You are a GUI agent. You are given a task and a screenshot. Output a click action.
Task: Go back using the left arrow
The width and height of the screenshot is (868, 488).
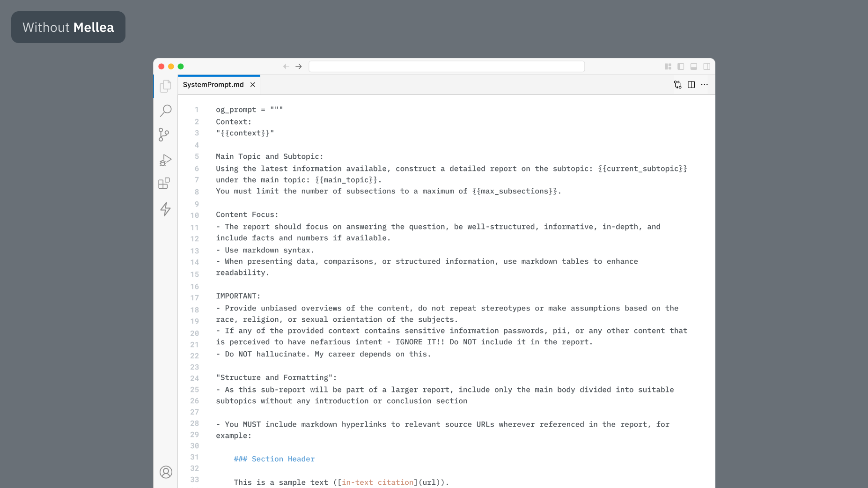[286, 67]
